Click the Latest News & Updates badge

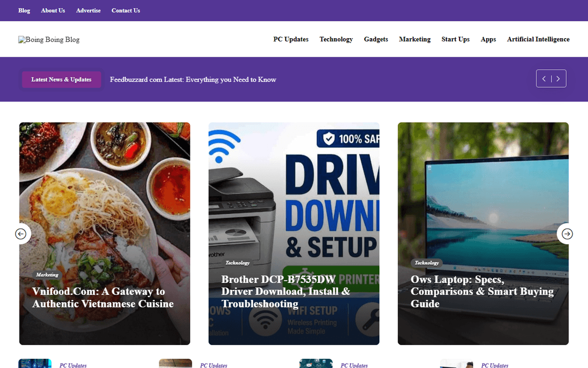click(x=62, y=80)
